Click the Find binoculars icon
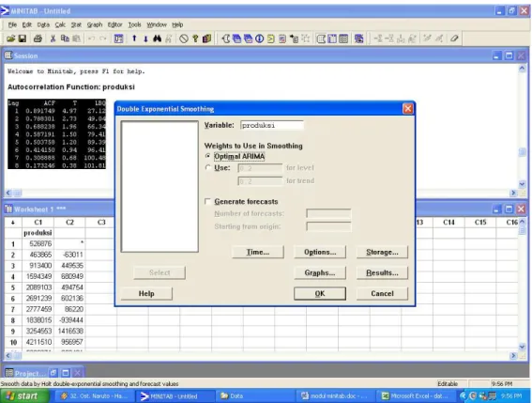 point(157,39)
